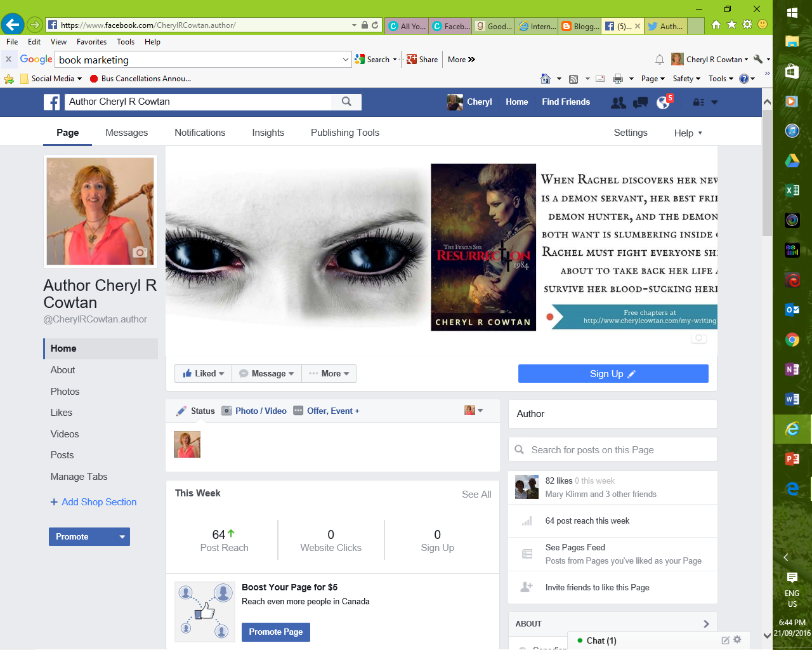Click the RSS feeds icon in command bar

tap(573, 79)
